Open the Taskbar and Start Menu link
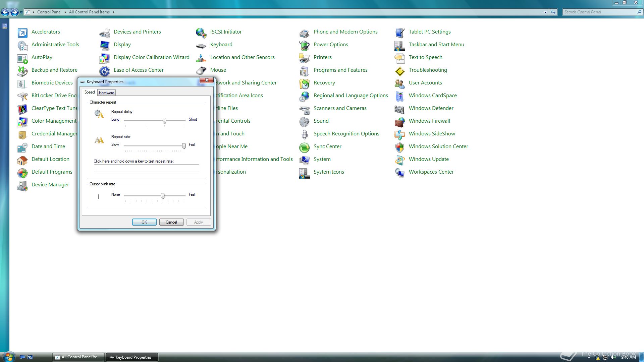The image size is (644, 362). click(x=436, y=45)
